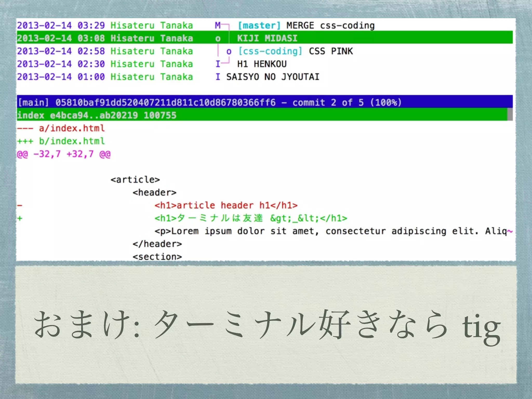Screen dimensions: 532x399
Task: Click the 'o' node beside css-coding branch
Action: tap(229, 51)
